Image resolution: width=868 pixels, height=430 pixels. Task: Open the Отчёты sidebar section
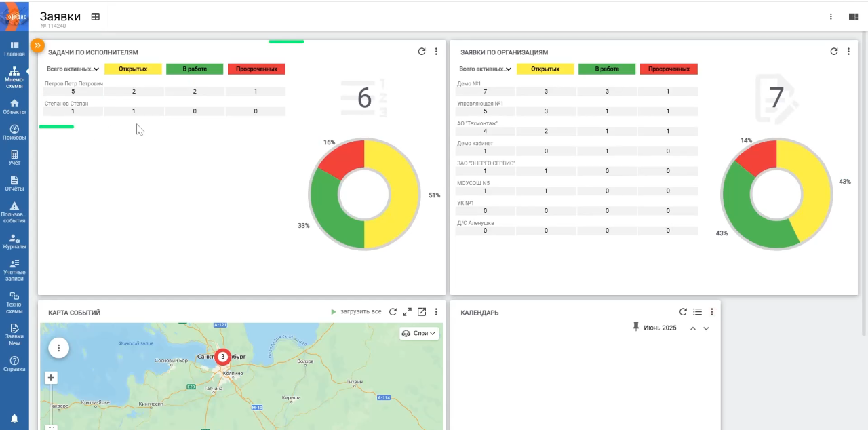pos(14,183)
